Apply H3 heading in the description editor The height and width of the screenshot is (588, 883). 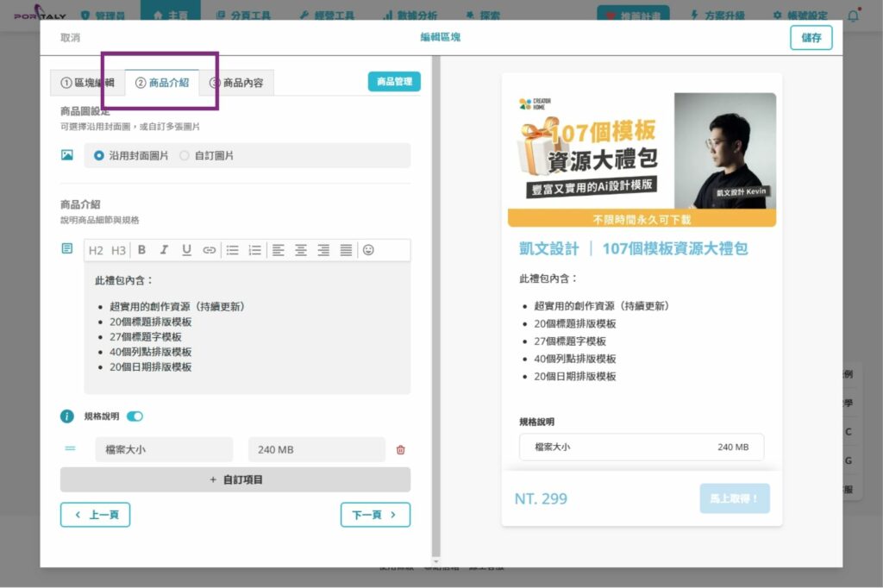click(x=118, y=250)
